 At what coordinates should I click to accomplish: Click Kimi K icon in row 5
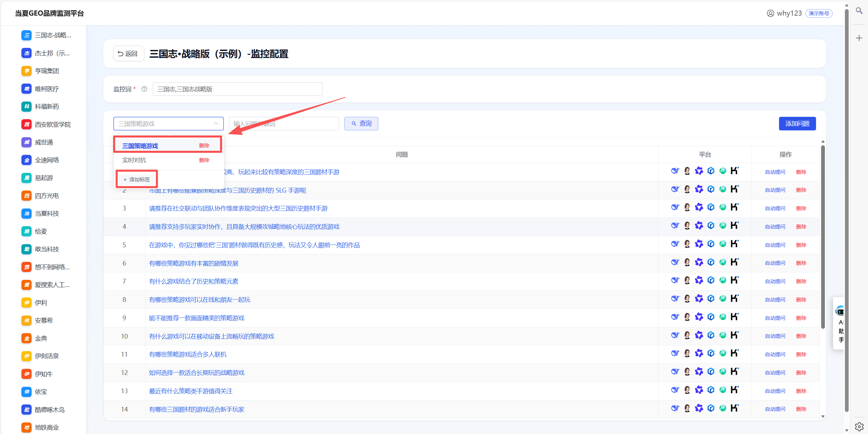click(x=735, y=244)
